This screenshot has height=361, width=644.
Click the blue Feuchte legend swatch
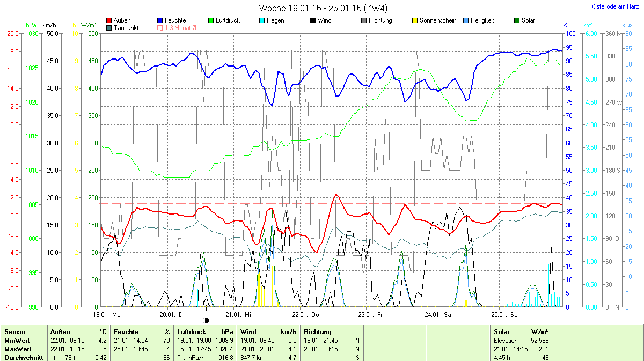pyautogui.click(x=160, y=20)
